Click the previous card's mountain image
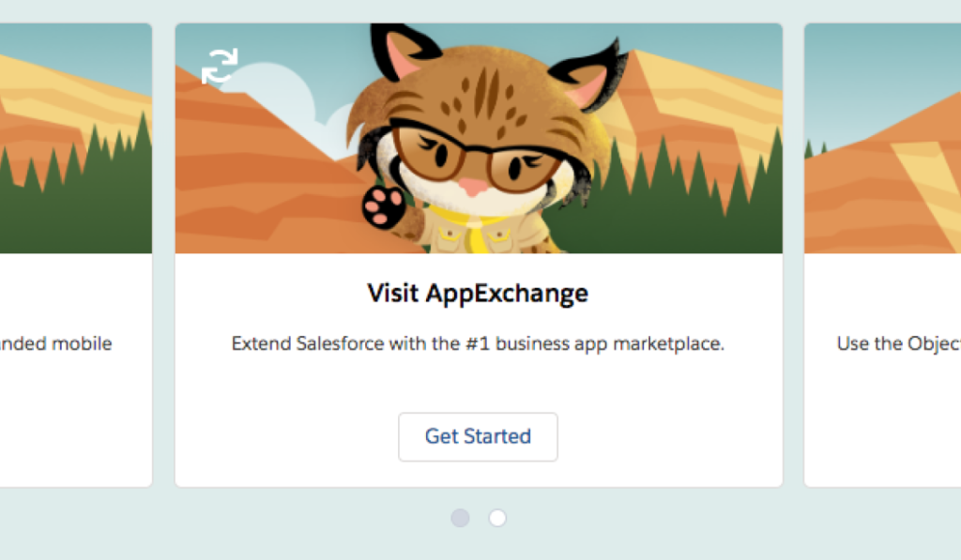This screenshot has height=560, width=961. 75,141
